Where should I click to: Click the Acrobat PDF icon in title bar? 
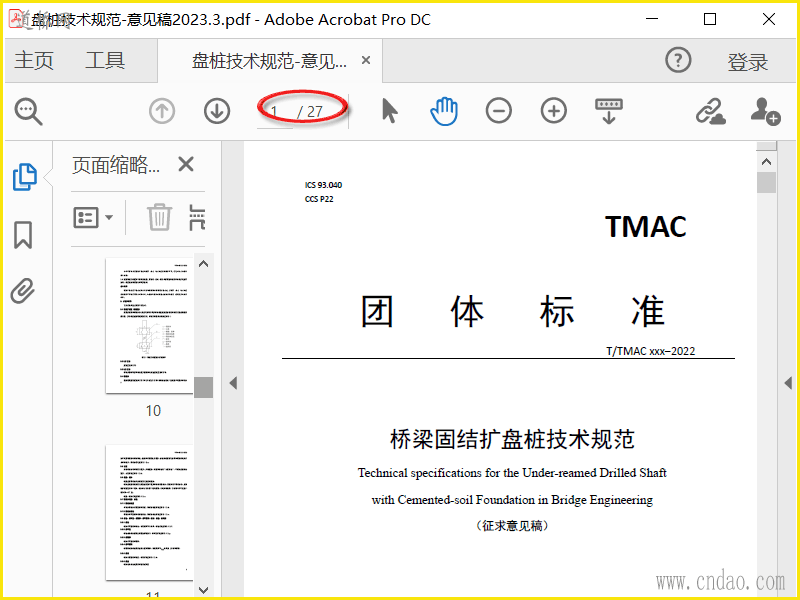point(18,19)
